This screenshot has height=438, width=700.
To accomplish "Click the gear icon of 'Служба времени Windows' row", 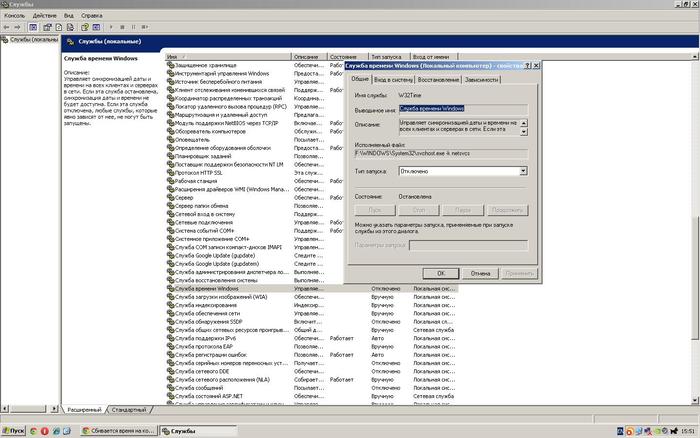I will point(171,288).
